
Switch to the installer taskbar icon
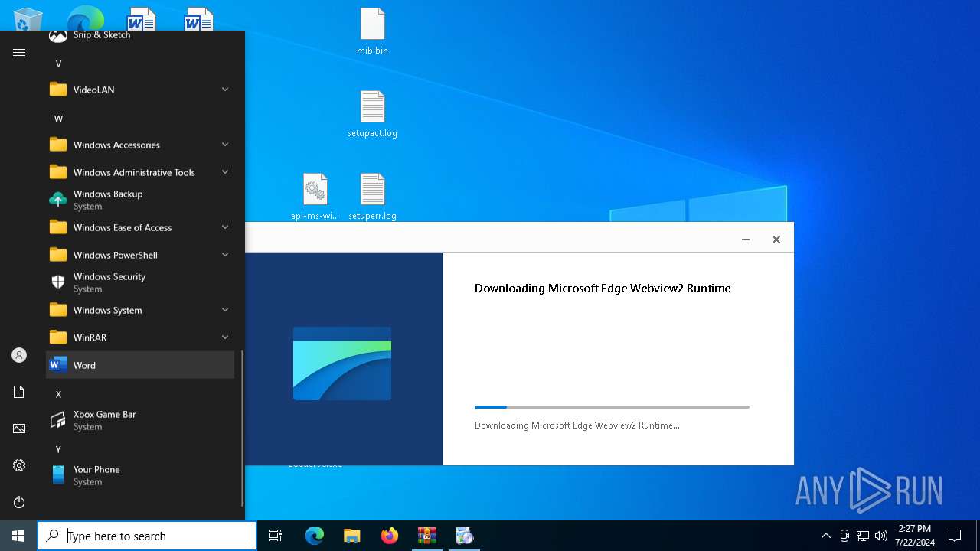tap(464, 536)
